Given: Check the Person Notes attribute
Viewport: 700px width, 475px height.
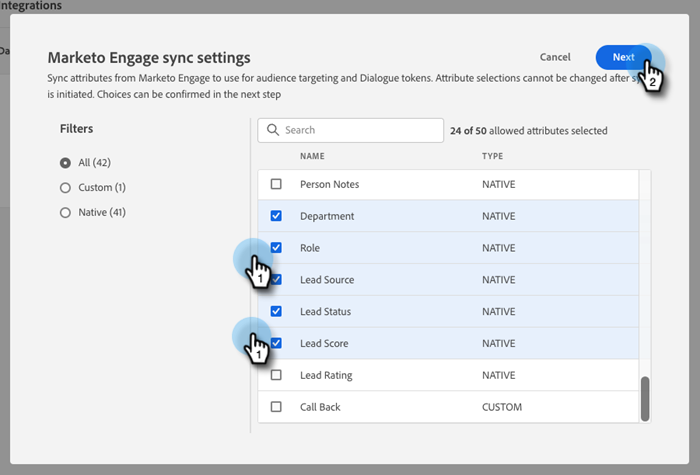Looking at the screenshot, I should 277,184.
